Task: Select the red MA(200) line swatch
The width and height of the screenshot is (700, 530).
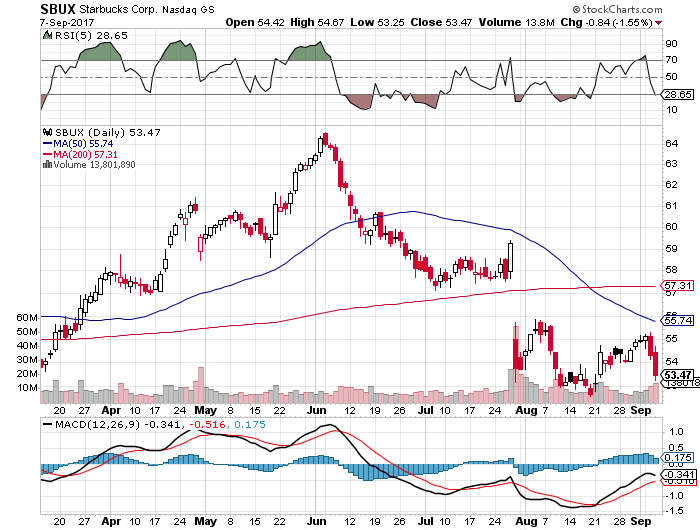Action: click(48, 154)
